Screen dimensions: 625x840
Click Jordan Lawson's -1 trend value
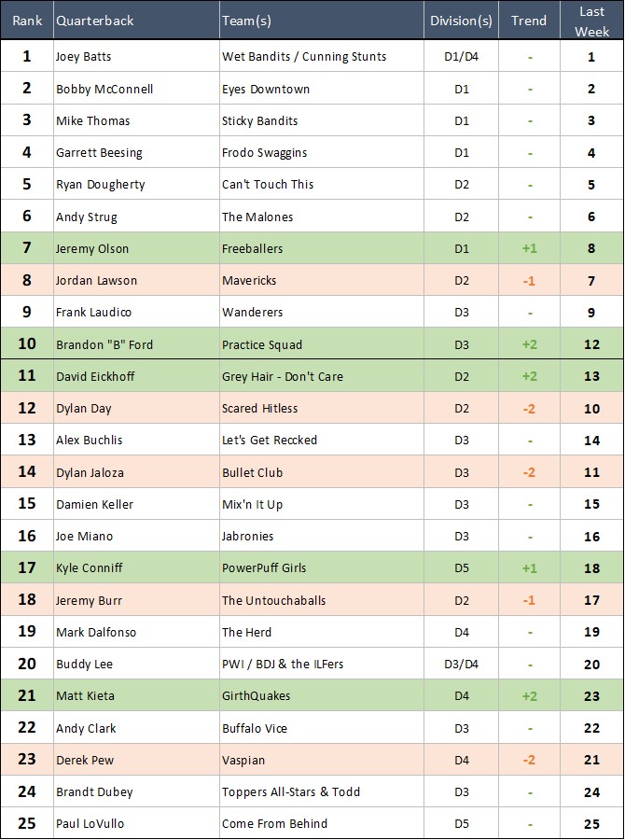click(529, 281)
